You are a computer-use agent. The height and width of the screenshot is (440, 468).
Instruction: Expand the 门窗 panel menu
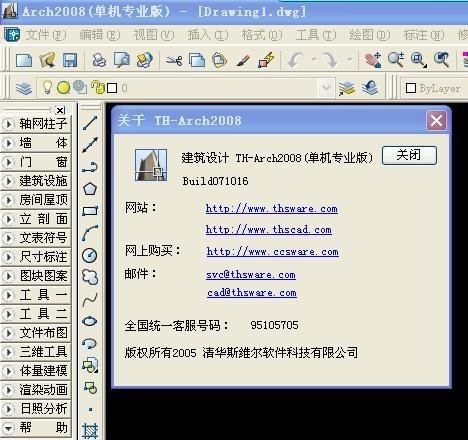point(35,162)
